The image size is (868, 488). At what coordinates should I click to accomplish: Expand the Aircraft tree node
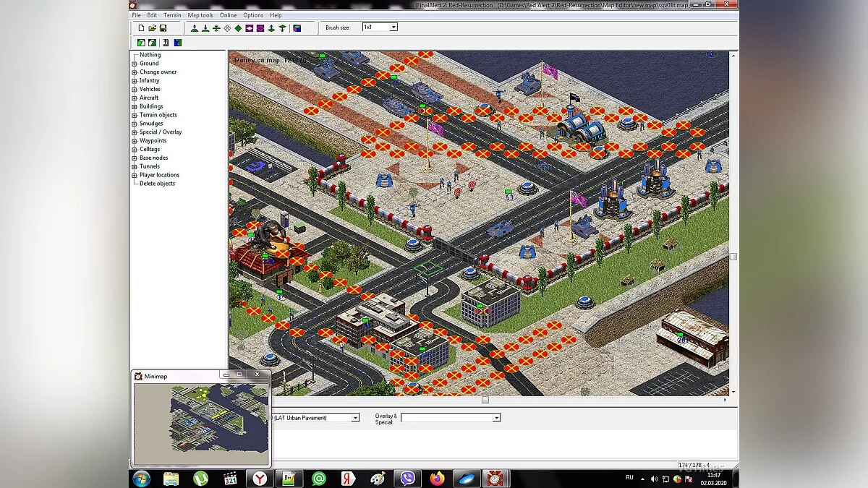(x=135, y=98)
